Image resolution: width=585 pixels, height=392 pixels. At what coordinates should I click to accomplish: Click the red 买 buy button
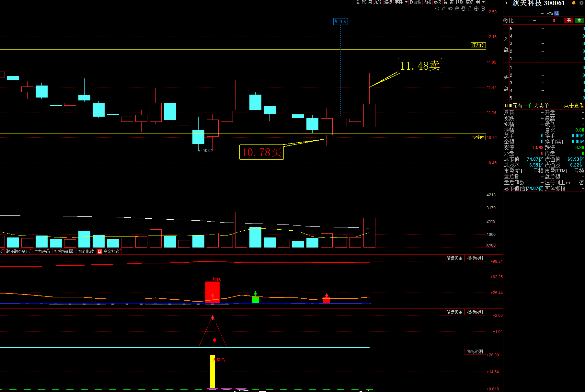click(569, 20)
